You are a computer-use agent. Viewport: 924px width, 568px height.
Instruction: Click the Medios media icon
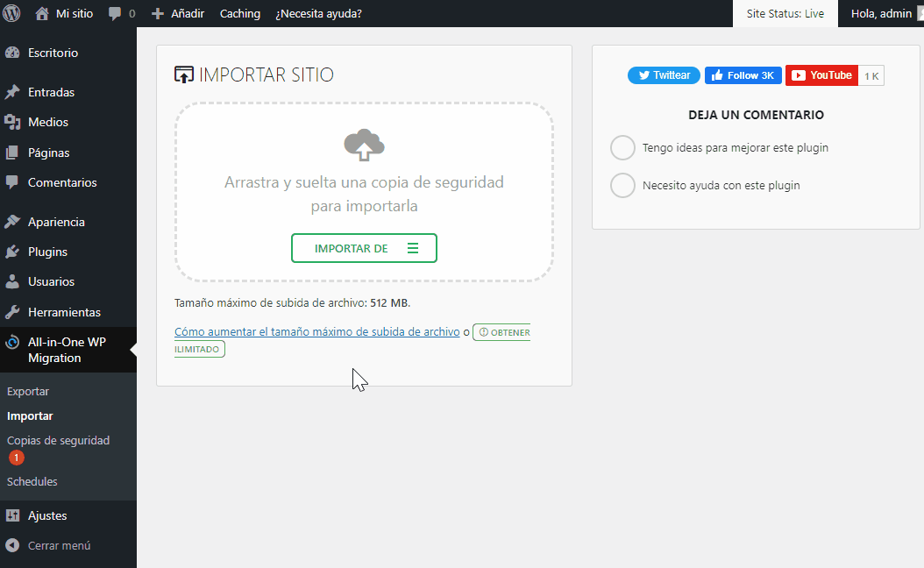point(12,122)
